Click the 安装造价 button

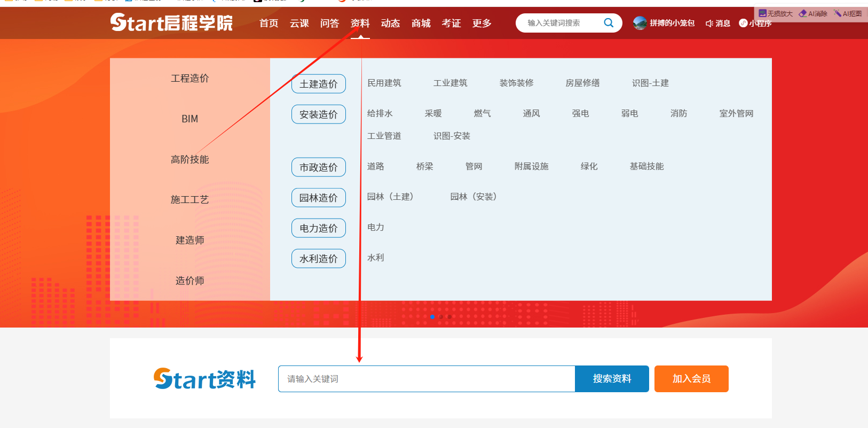[x=319, y=114]
